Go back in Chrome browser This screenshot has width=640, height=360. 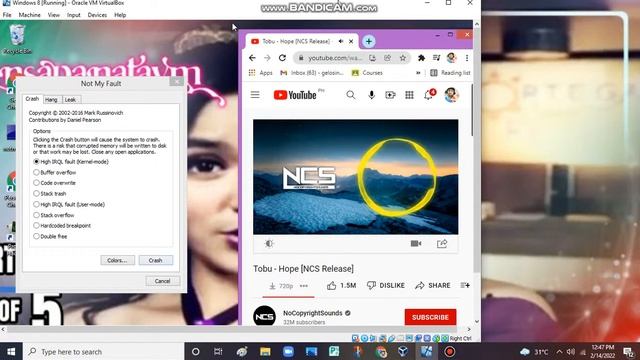point(252,58)
